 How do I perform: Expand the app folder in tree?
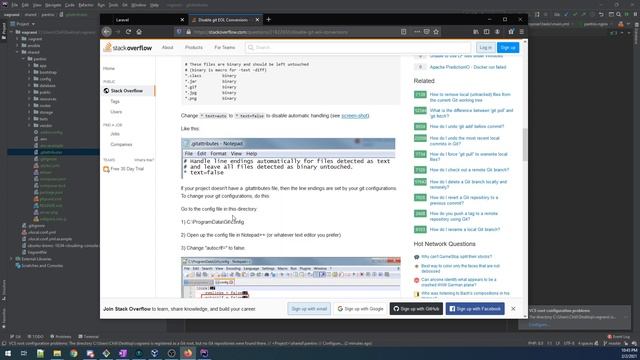(x=29, y=66)
